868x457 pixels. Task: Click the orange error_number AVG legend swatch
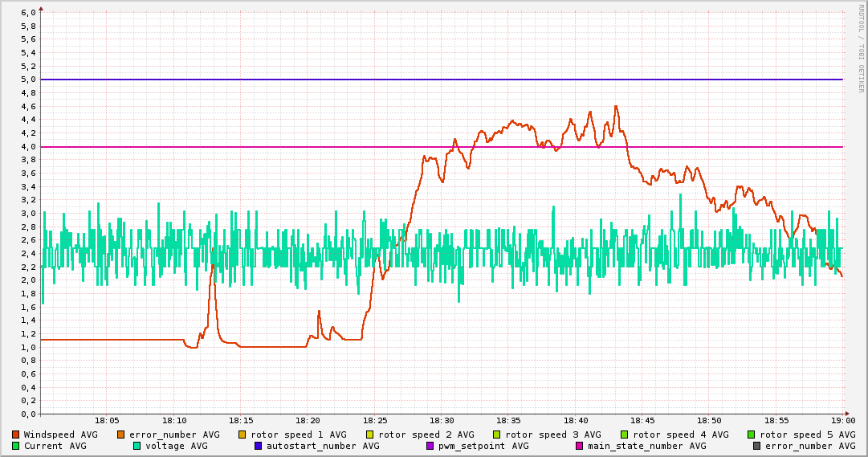[x=120, y=435]
